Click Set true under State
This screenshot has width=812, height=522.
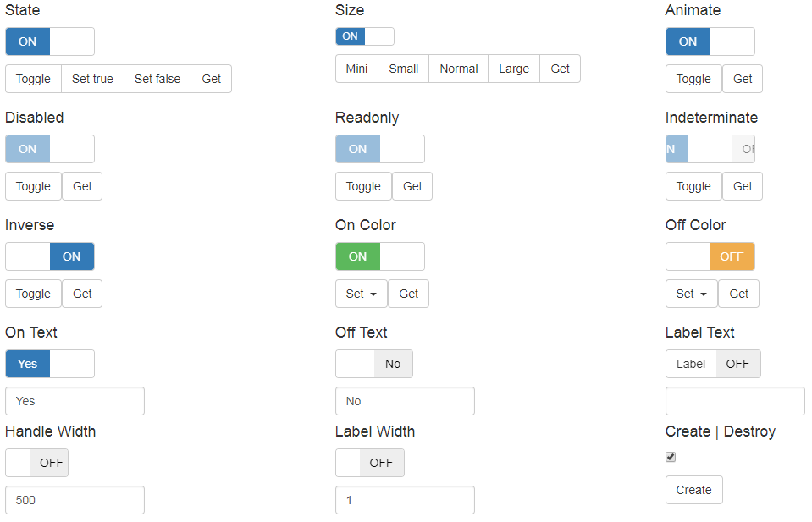[91, 78]
